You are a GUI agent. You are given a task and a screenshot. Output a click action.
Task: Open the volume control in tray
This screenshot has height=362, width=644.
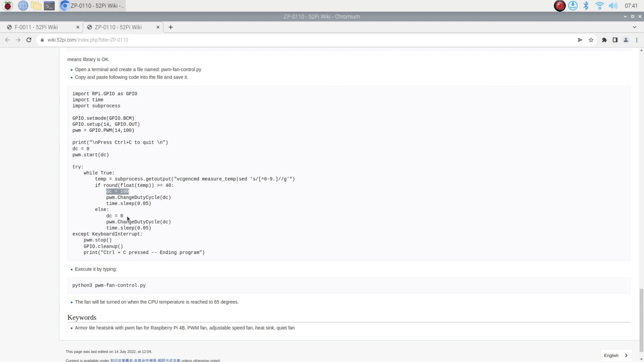click(x=613, y=6)
